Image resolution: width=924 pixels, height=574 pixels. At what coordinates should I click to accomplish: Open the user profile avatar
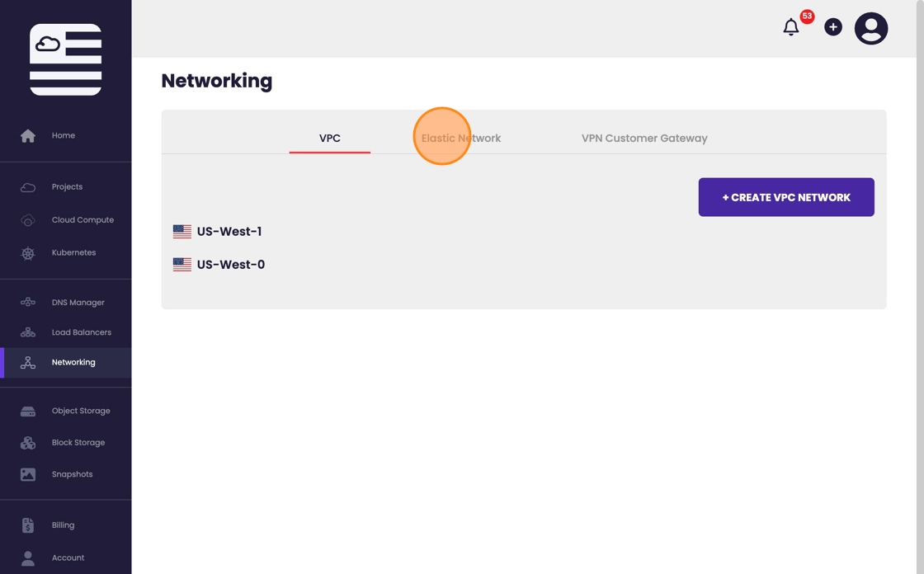[x=870, y=29]
